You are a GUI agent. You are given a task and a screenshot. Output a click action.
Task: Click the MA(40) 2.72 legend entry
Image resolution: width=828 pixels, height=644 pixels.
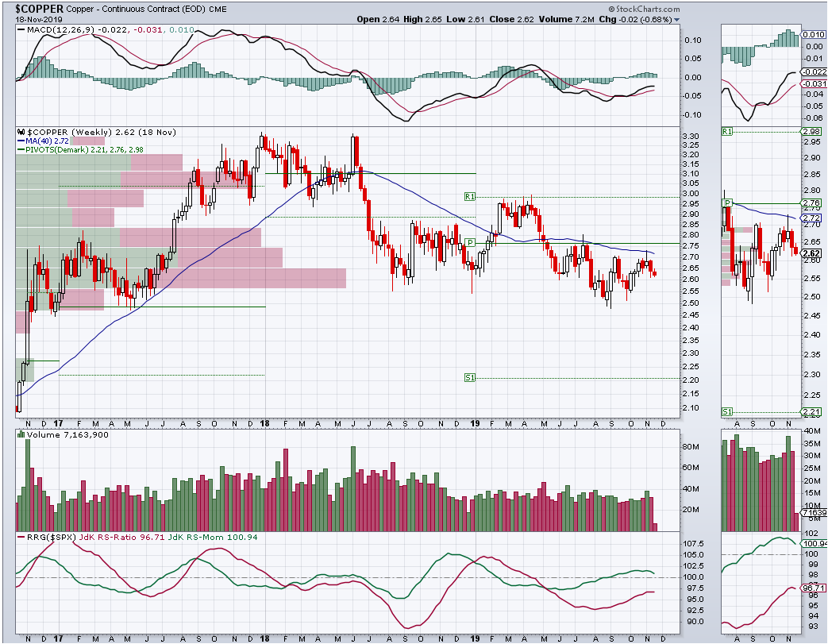(44, 141)
